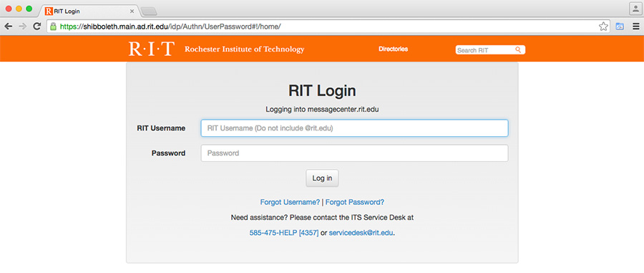Click the extension icon beside the star
The image size is (644, 273).
pyautogui.click(x=620, y=27)
